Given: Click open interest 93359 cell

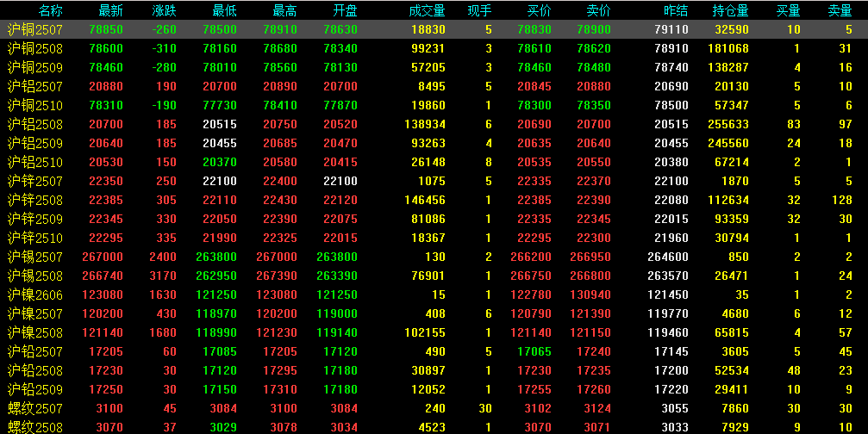Looking at the screenshot, I should click(732, 219).
